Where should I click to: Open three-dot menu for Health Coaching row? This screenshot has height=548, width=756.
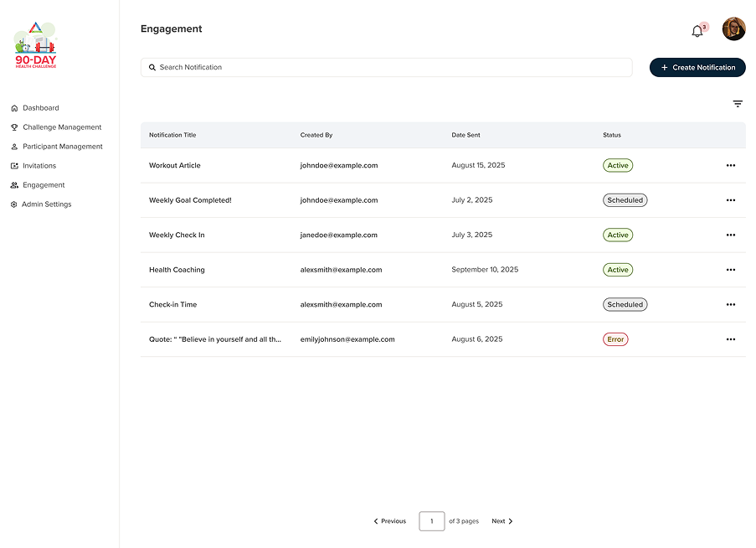click(730, 270)
